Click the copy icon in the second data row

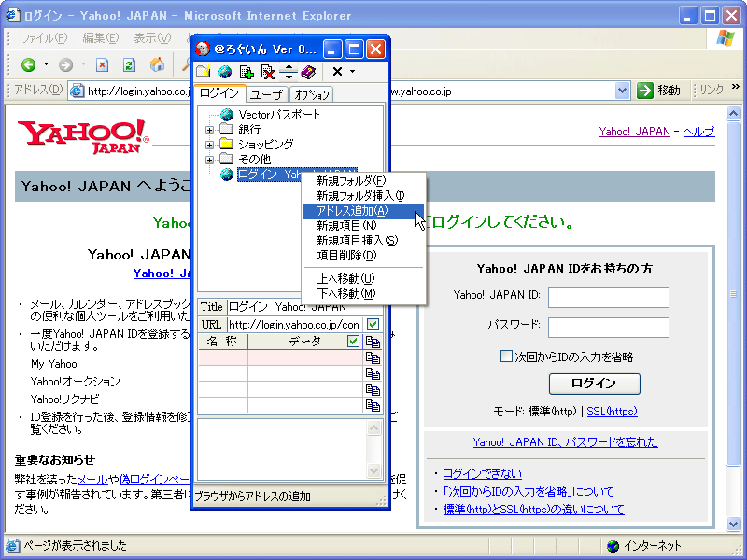(x=373, y=374)
